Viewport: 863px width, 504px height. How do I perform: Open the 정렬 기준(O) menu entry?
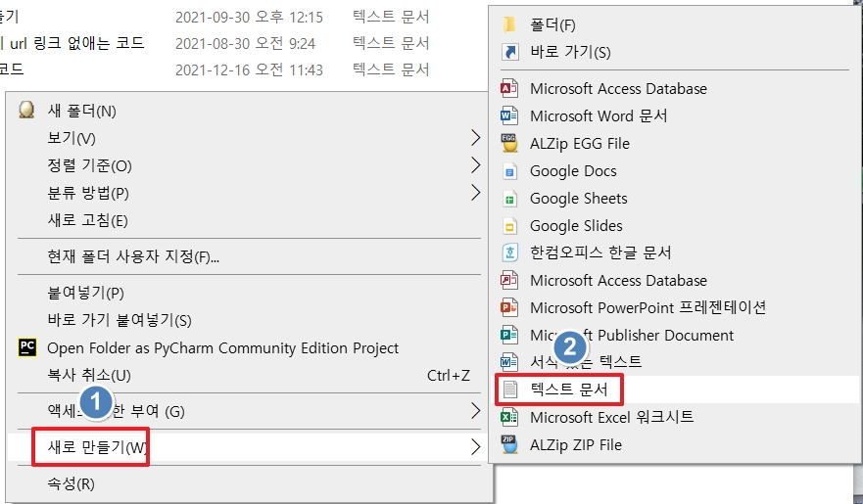(89, 165)
